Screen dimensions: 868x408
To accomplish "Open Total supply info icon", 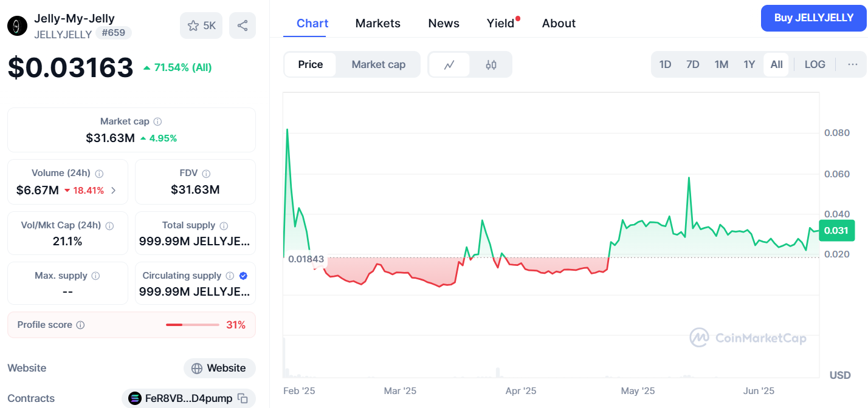I will (x=224, y=225).
